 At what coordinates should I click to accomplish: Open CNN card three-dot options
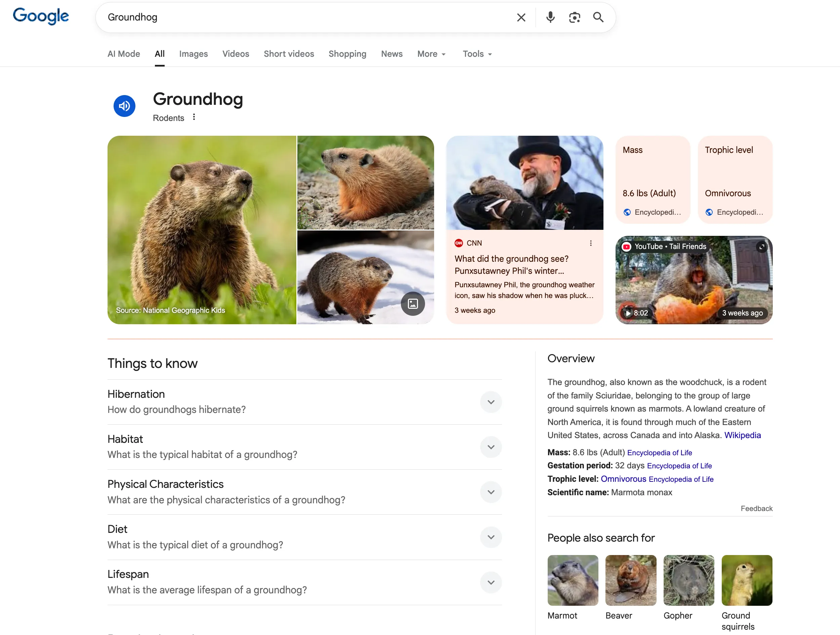pos(590,243)
